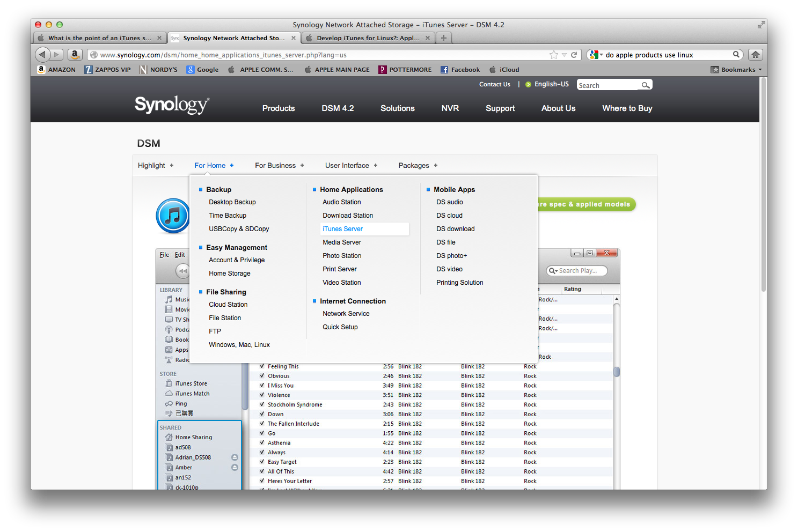The width and height of the screenshot is (798, 532).
Task: Open the APPLE COMM. S... bookmark
Action: point(261,70)
